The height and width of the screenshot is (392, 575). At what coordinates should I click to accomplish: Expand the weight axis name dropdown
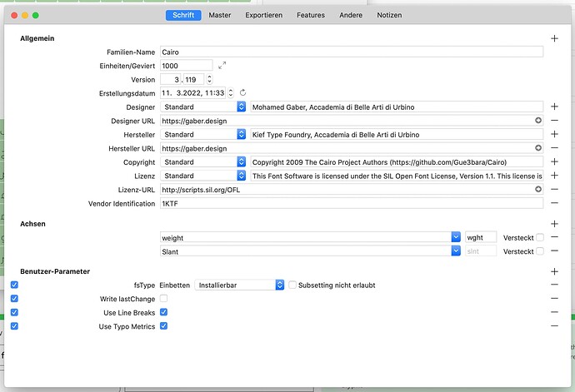click(x=456, y=237)
